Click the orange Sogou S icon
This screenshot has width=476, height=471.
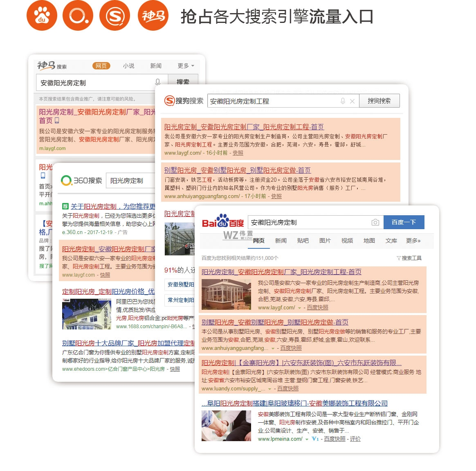click(115, 16)
